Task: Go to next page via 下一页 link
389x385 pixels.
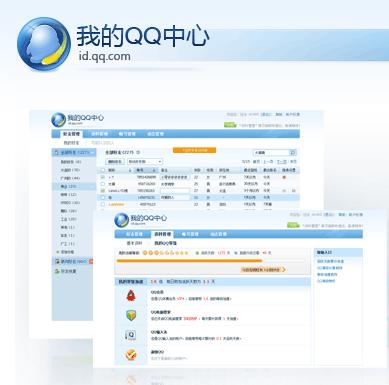Action: [x=281, y=161]
